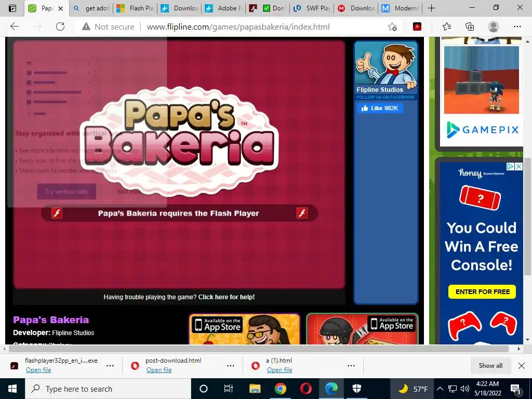Launch Opera from taskbar
The height and width of the screenshot is (399, 532).
click(x=305, y=389)
